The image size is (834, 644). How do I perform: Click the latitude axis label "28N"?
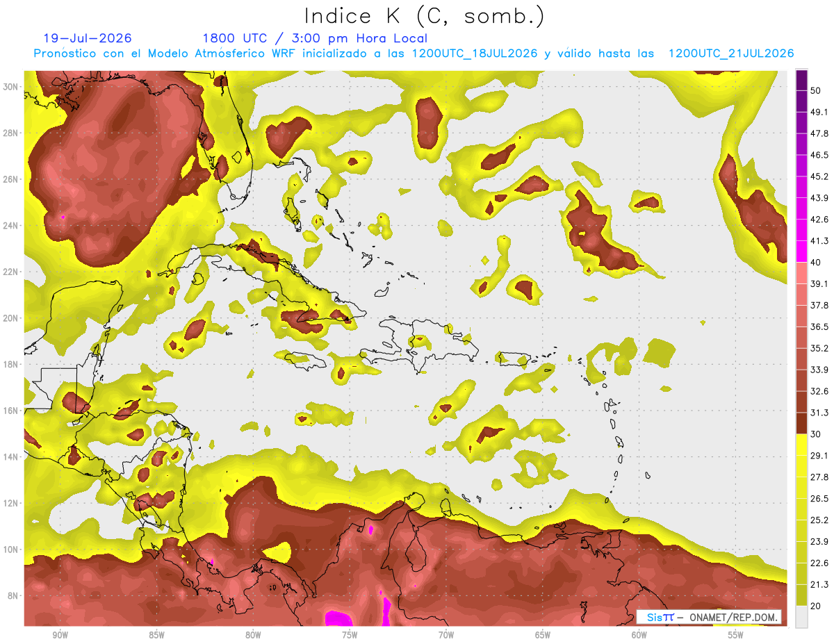pyautogui.click(x=10, y=133)
